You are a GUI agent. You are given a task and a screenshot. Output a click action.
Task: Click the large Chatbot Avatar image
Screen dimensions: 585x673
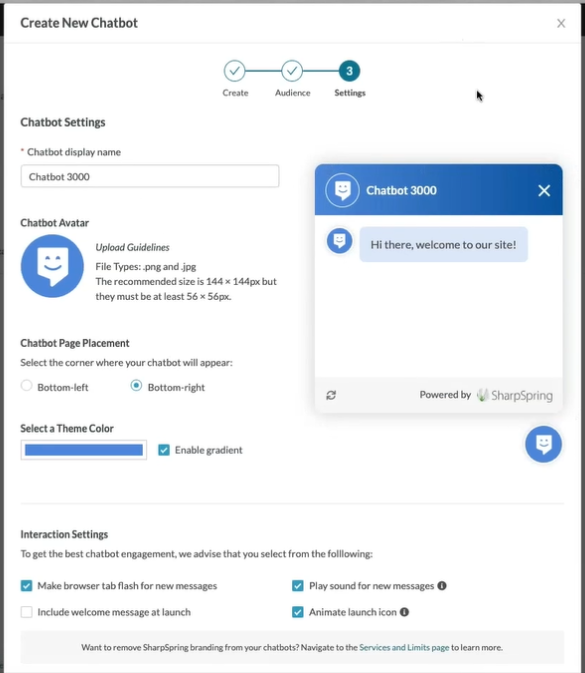coord(52,266)
